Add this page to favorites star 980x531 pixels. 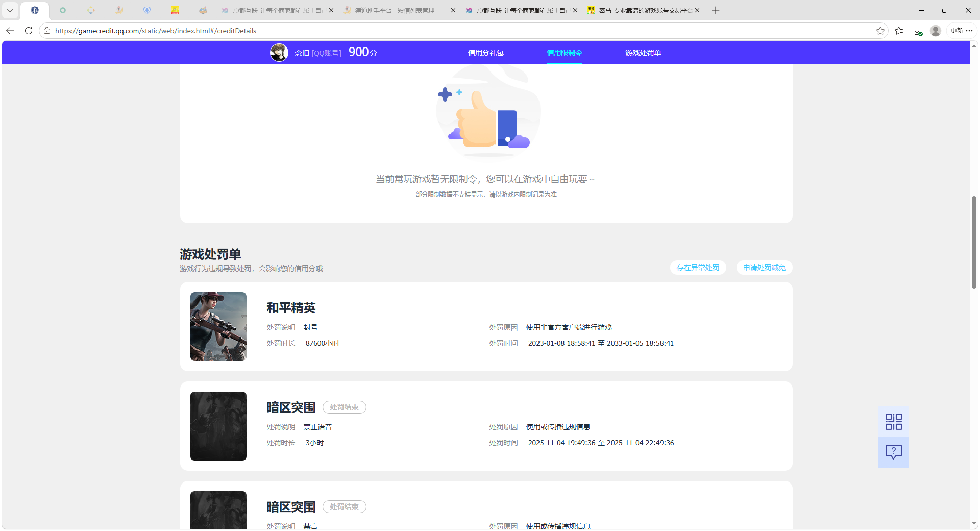[880, 31]
